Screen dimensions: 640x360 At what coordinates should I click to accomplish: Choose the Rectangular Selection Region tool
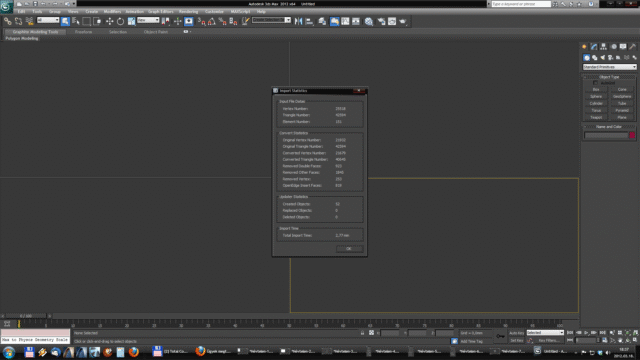tap(87, 21)
